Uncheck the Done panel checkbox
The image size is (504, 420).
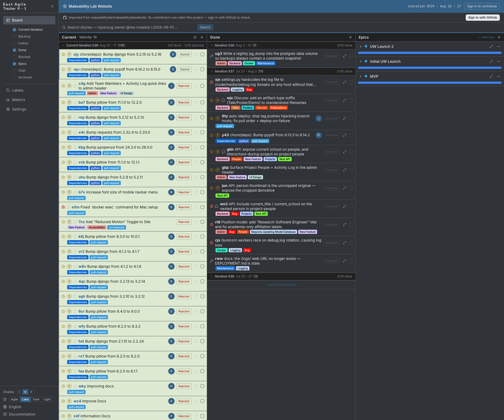(x=14, y=50)
